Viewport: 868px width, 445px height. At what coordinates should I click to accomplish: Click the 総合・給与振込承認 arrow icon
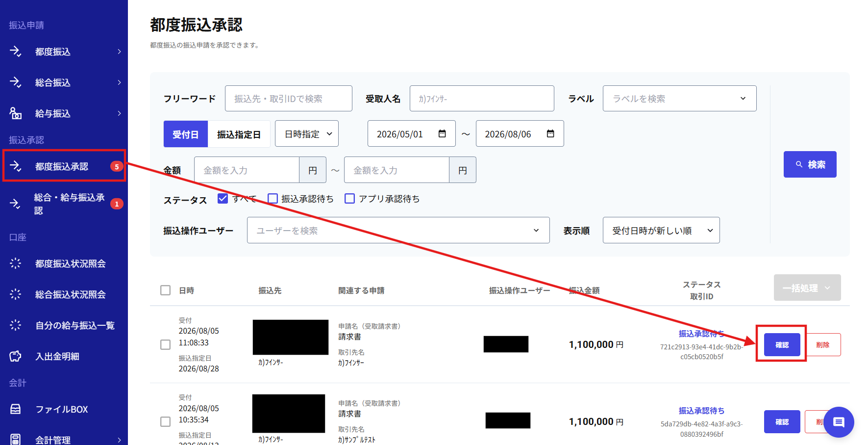[x=16, y=204]
